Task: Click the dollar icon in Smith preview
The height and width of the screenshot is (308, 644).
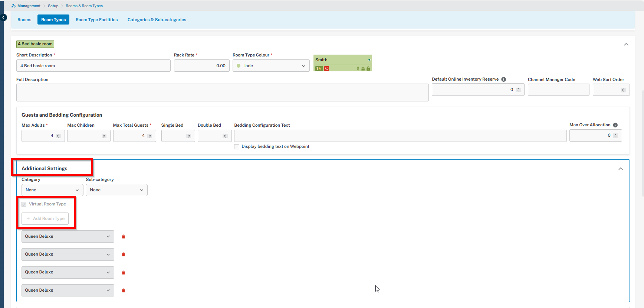Action: (x=358, y=69)
